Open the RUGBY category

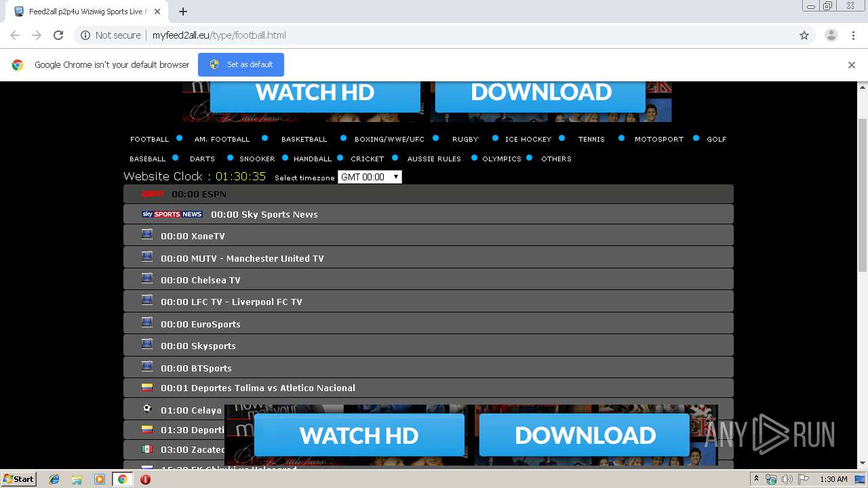tap(465, 139)
